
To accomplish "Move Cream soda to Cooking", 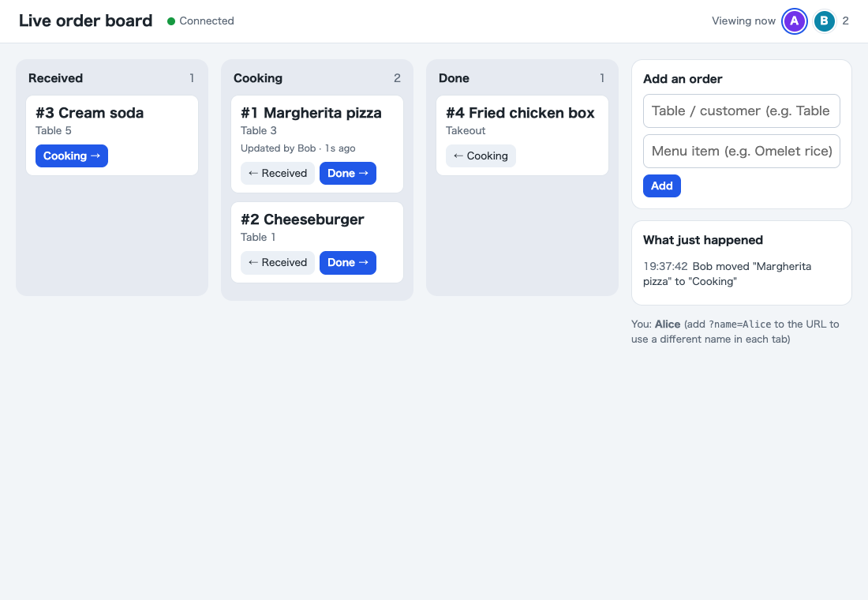I will tap(71, 156).
